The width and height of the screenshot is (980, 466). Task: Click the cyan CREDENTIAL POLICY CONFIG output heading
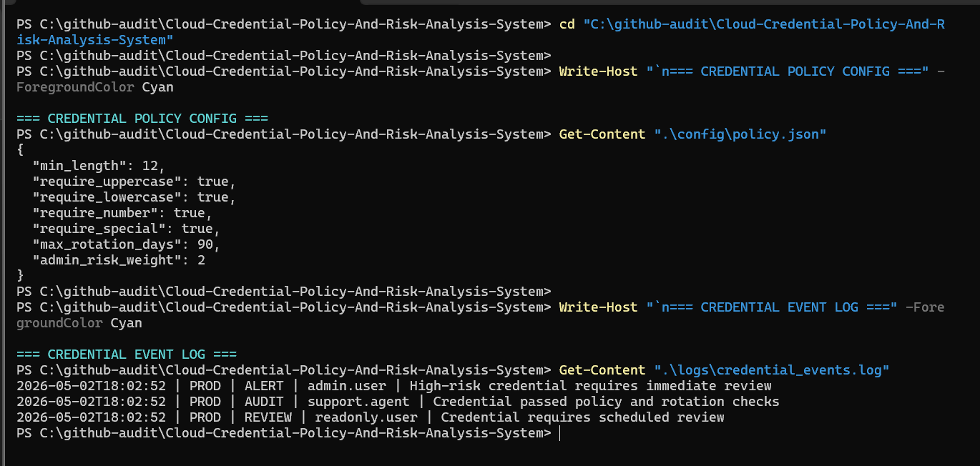click(142, 119)
